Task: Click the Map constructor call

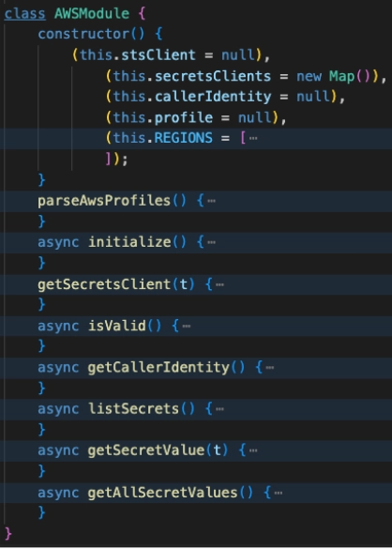Action: point(342,76)
